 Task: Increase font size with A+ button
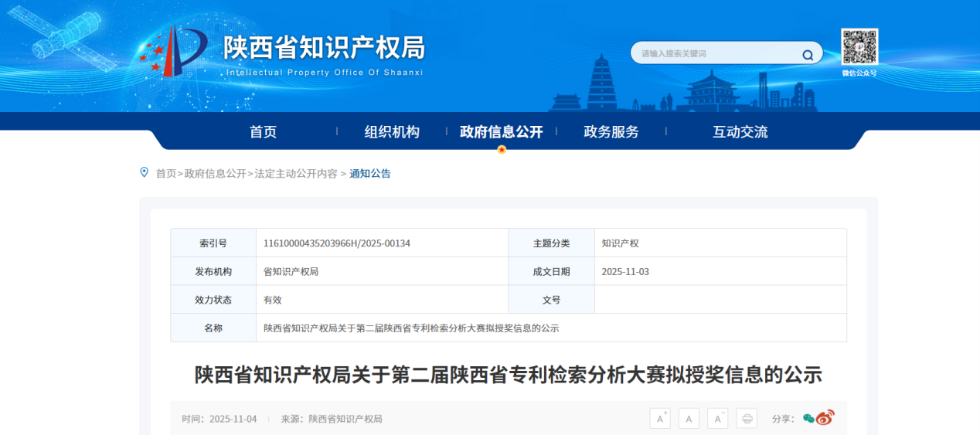click(x=659, y=419)
